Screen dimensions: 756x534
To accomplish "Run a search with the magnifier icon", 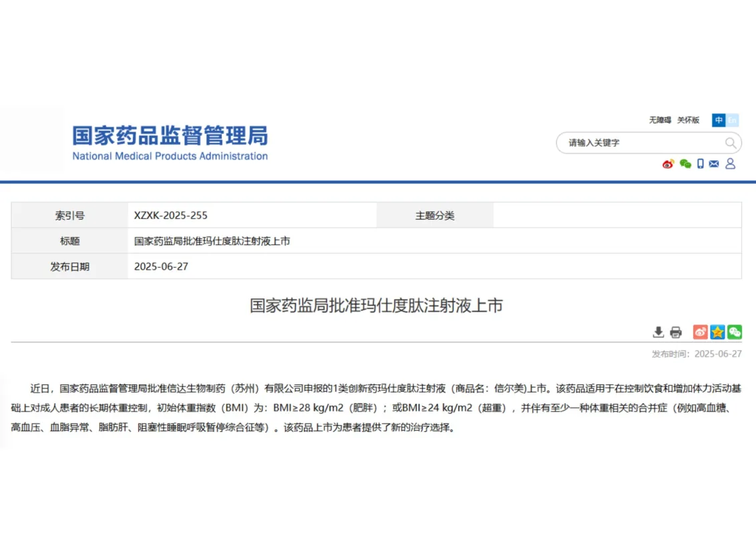I will (731, 143).
